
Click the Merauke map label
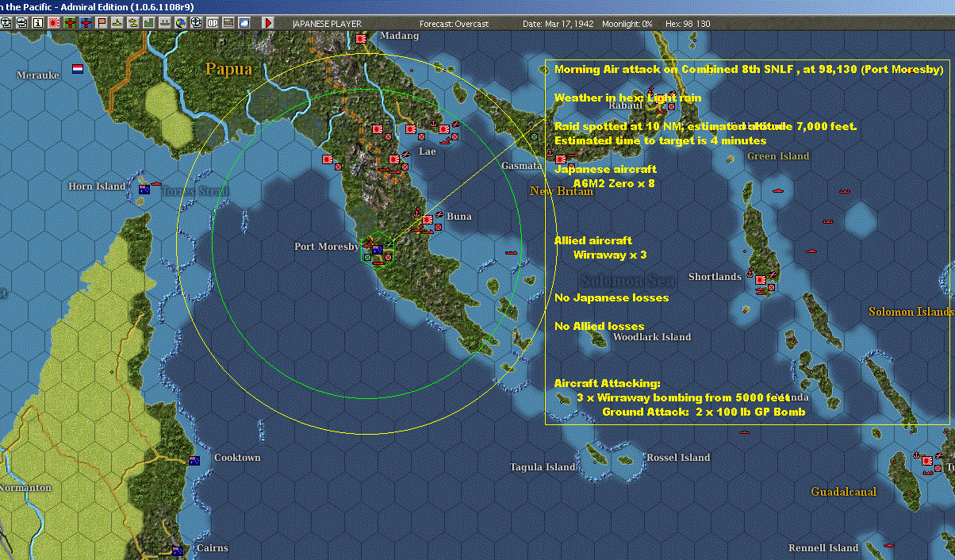(38, 75)
